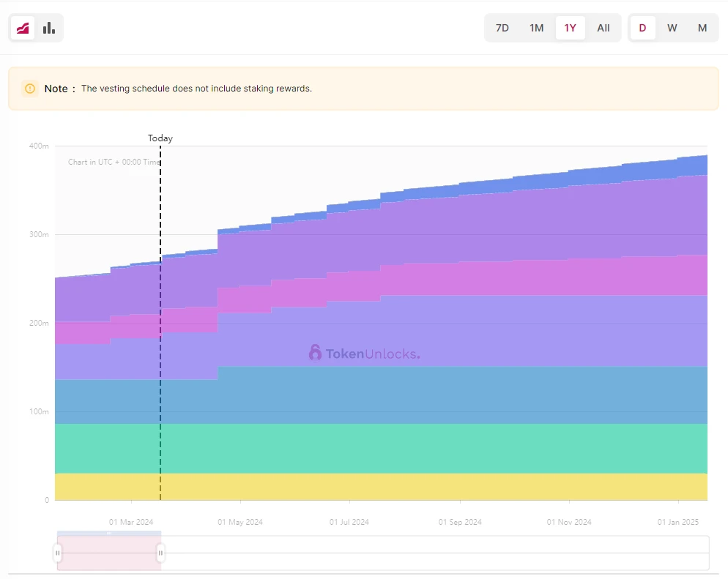Click the active D granularity tab

pos(642,27)
